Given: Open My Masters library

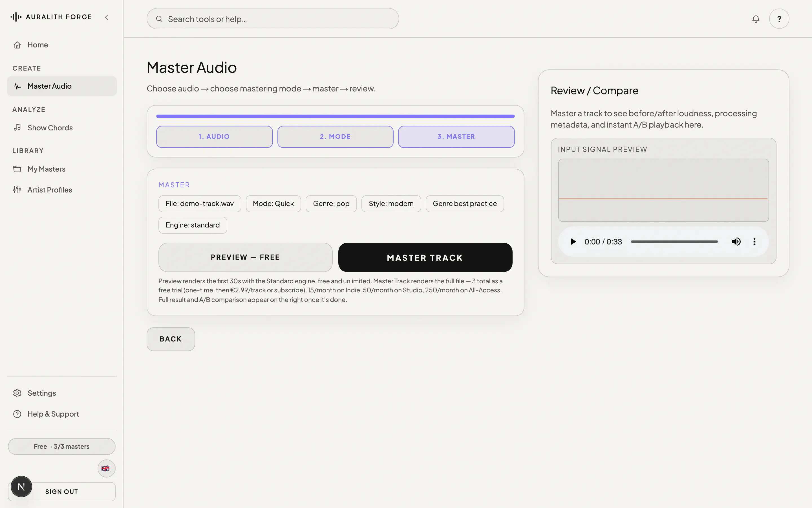Looking at the screenshot, I should click(x=62, y=169).
